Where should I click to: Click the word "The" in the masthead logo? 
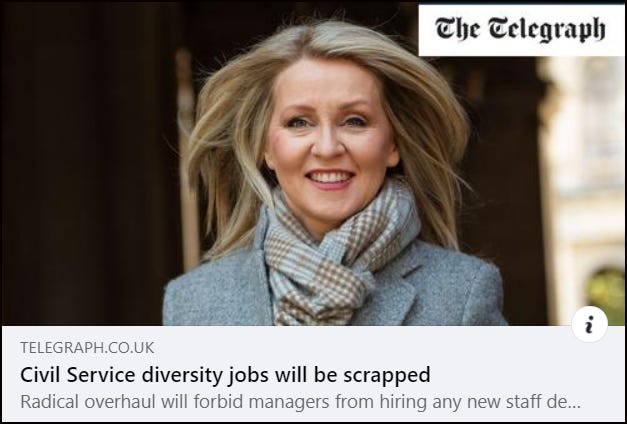click(458, 29)
